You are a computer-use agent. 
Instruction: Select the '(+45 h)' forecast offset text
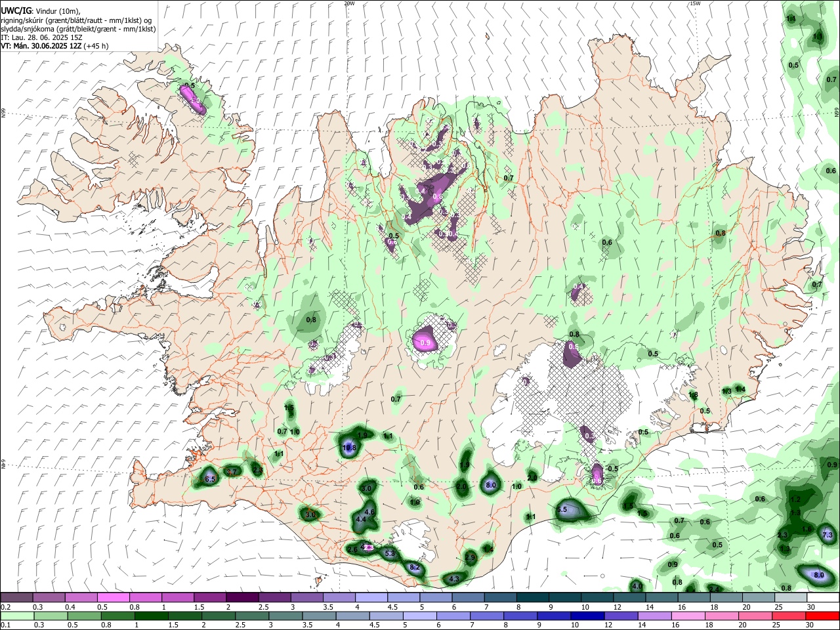(96, 46)
